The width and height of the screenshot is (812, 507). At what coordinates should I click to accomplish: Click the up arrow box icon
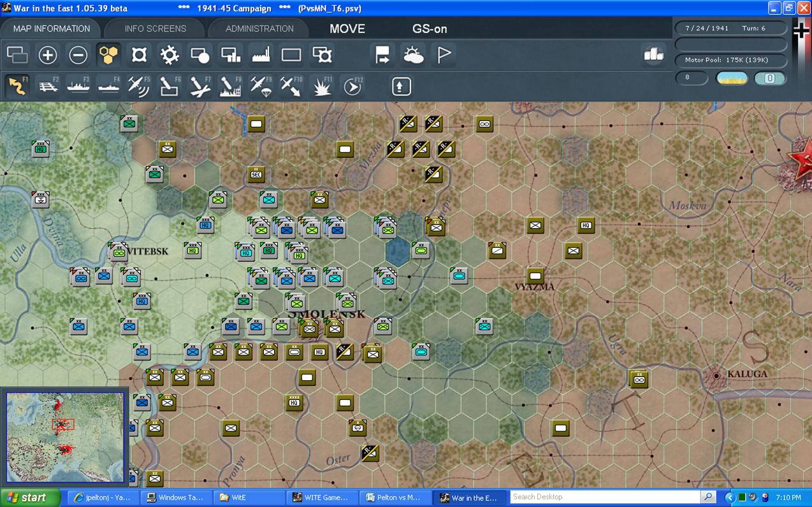coord(401,86)
